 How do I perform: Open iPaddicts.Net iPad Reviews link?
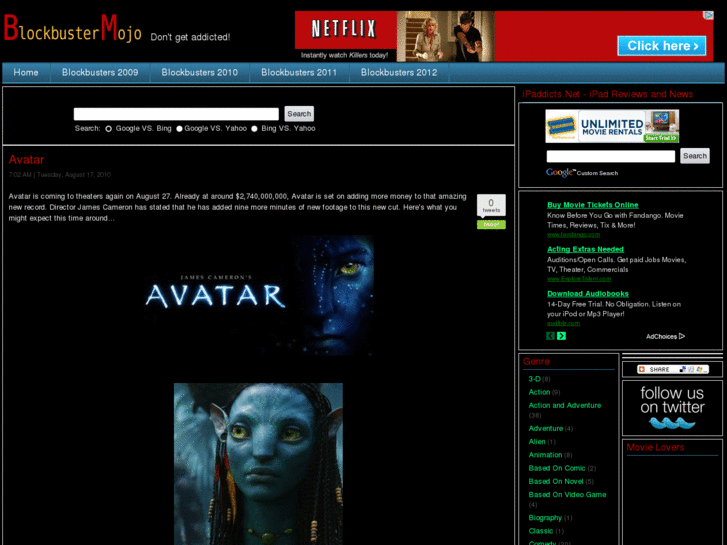pyautogui.click(x=607, y=94)
